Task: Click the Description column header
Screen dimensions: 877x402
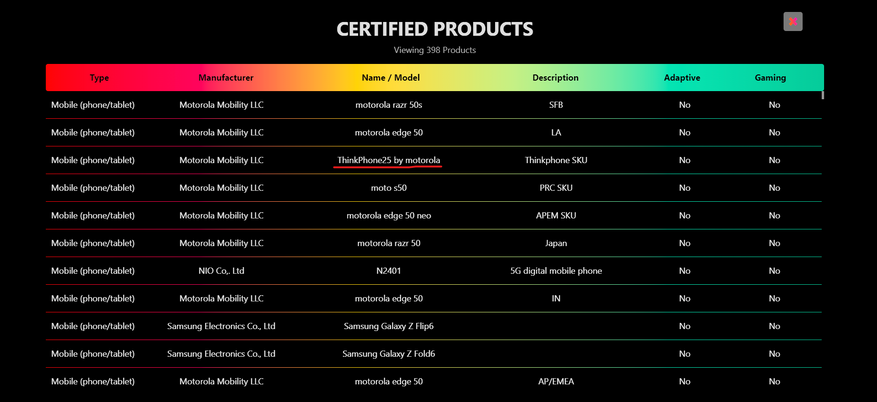Action: [555, 78]
